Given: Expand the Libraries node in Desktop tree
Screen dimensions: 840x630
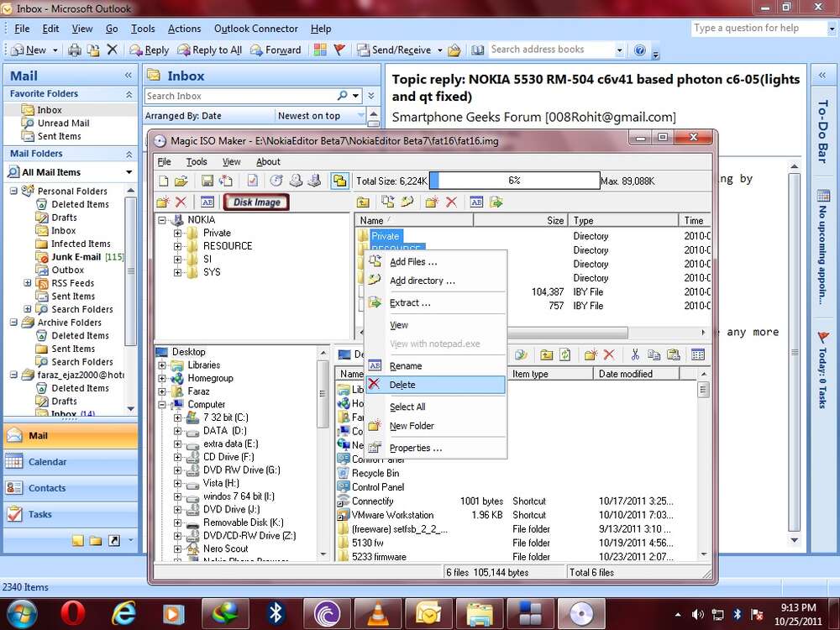Looking at the screenshot, I should (162, 365).
